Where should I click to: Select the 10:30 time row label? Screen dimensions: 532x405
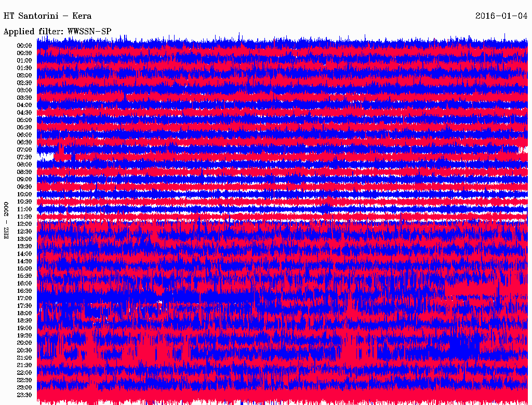coord(24,201)
